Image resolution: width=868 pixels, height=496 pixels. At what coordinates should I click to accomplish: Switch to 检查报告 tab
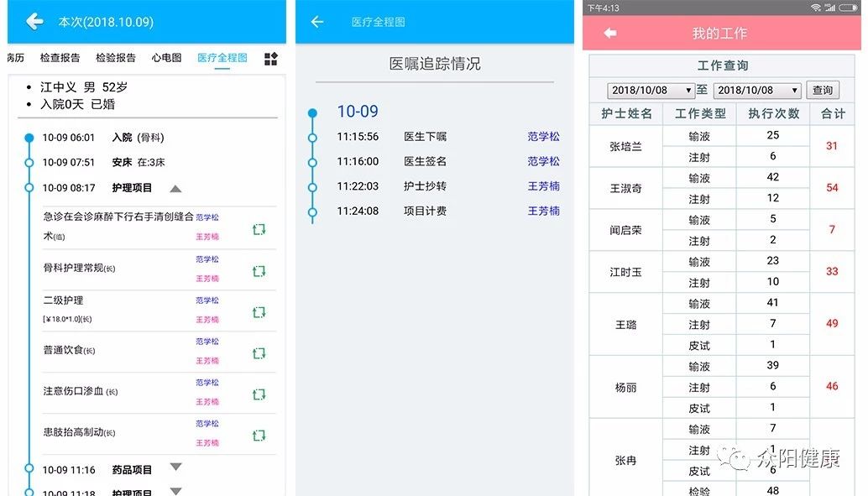click(60, 58)
